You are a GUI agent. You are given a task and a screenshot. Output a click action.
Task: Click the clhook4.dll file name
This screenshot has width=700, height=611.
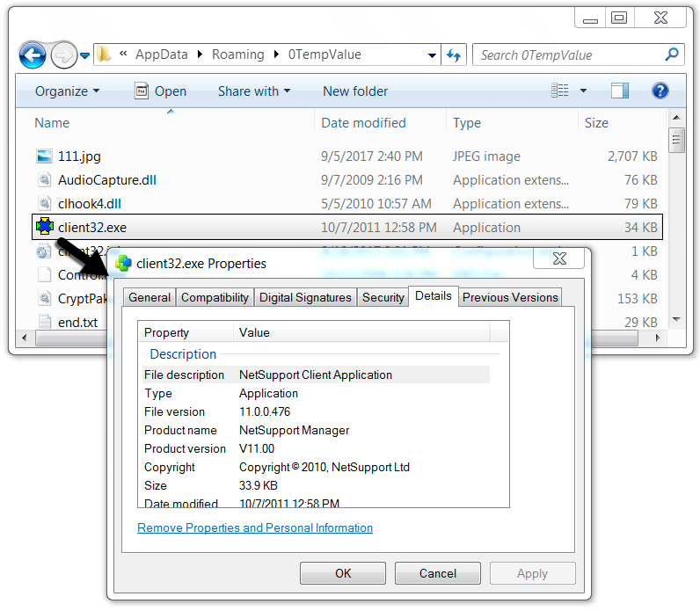(90, 203)
